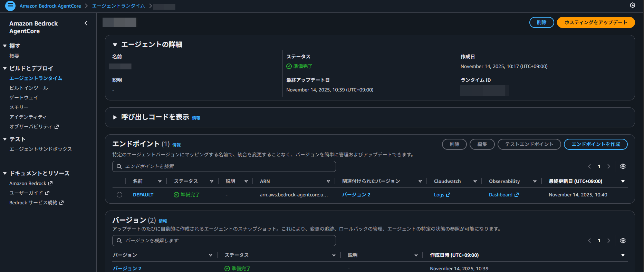
Task: Open メモリー in the sidebar
Action: click(19, 107)
